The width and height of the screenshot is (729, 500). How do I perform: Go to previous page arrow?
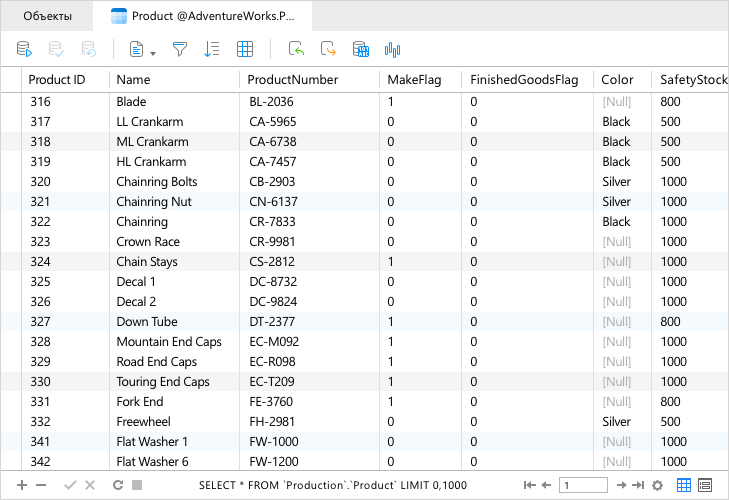546,485
